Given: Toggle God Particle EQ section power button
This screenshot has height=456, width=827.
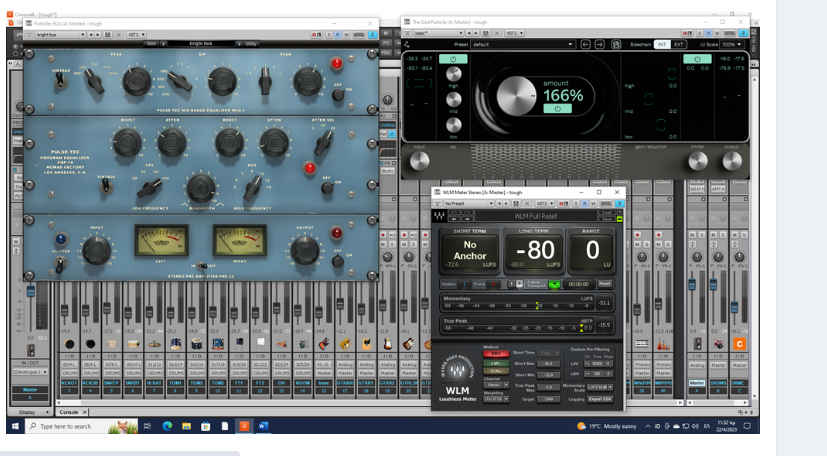Looking at the screenshot, I should tap(453, 59).
